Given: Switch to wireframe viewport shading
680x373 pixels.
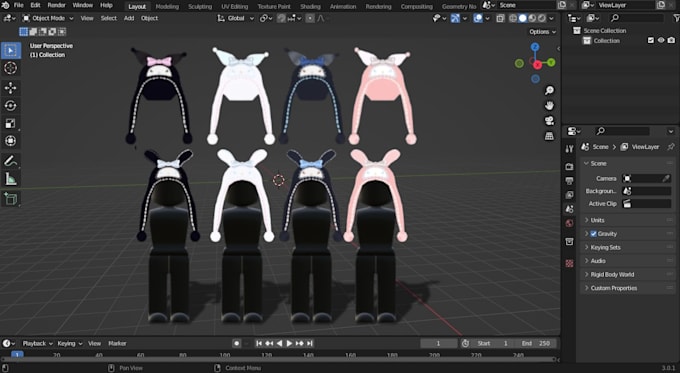Looking at the screenshot, I should pyautogui.click(x=513, y=18).
